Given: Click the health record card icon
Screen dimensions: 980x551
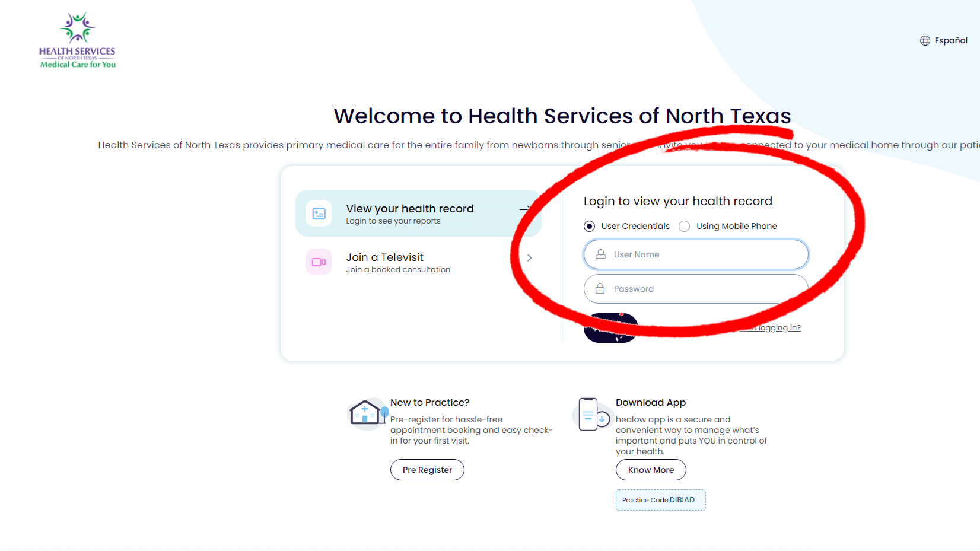Looking at the screenshot, I should 319,213.
